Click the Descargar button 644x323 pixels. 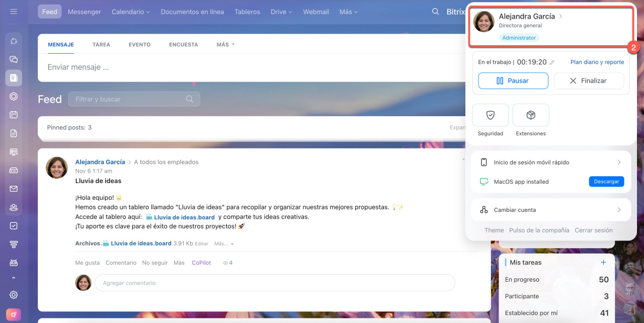[x=606, y=182]
